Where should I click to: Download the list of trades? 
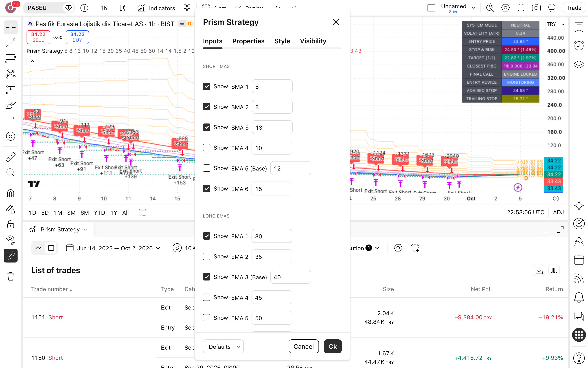pos(539,270)
